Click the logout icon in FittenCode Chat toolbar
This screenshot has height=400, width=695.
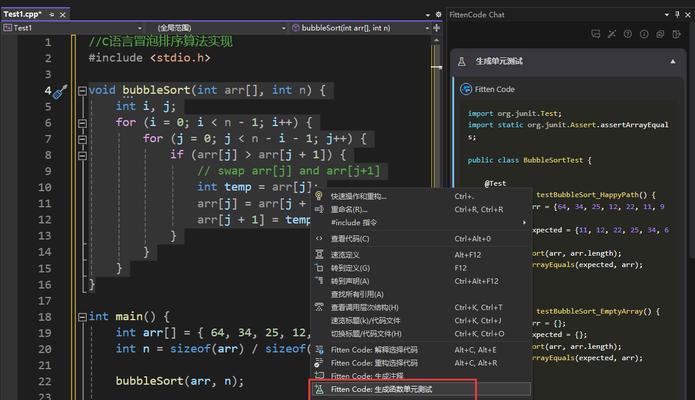point(676,34)
